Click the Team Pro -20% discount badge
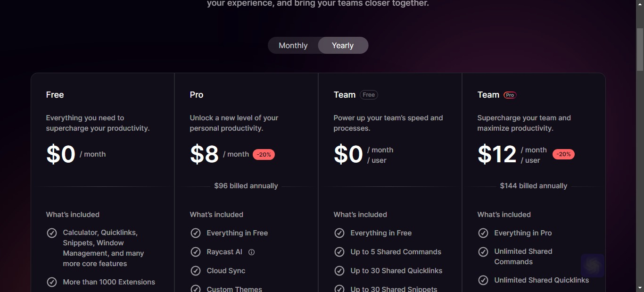This screenshot has width=644, height=292. (x=563, y=154)
